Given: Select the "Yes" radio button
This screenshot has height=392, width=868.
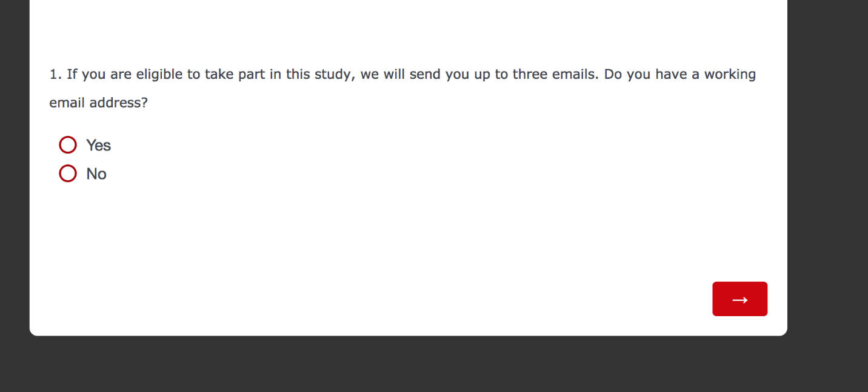Looking at the screenshot, I should click(68, 145).
